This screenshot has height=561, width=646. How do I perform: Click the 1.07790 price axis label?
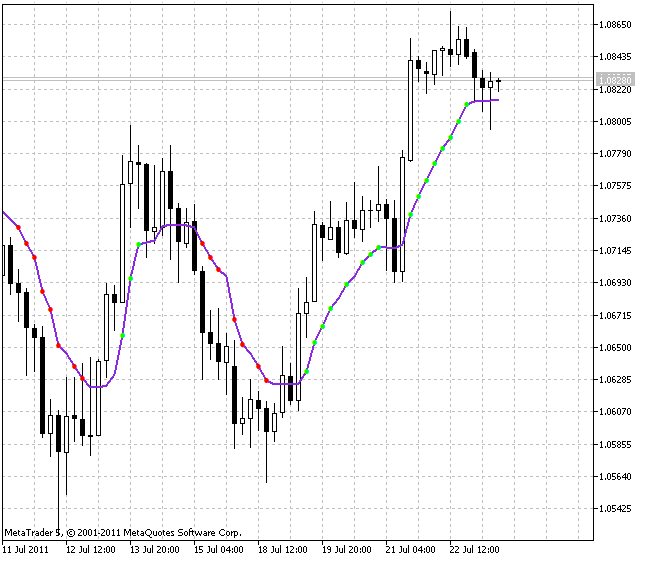(615, 154)
